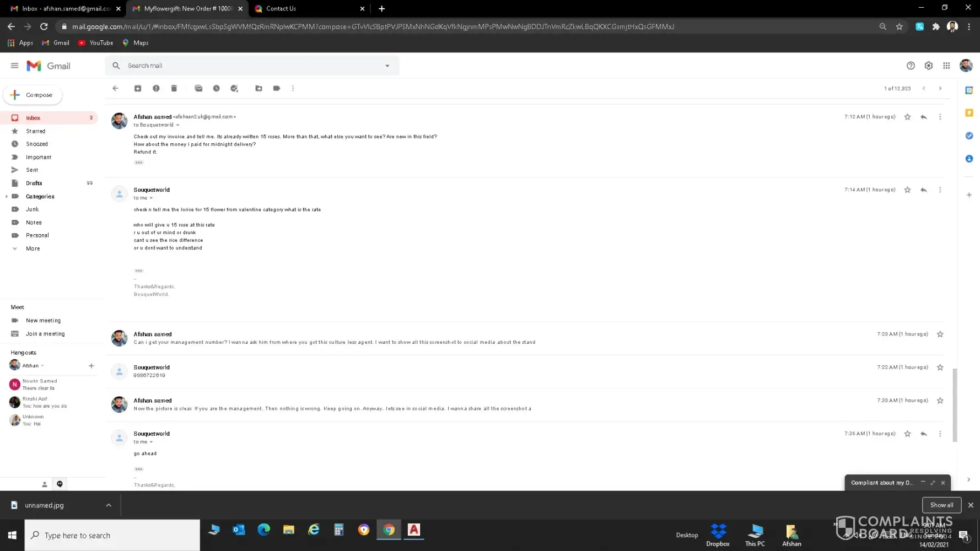The height and width of the screenshot is (551, 980).
Task: Click the Labels tag icon
Action: pos(277,88)
